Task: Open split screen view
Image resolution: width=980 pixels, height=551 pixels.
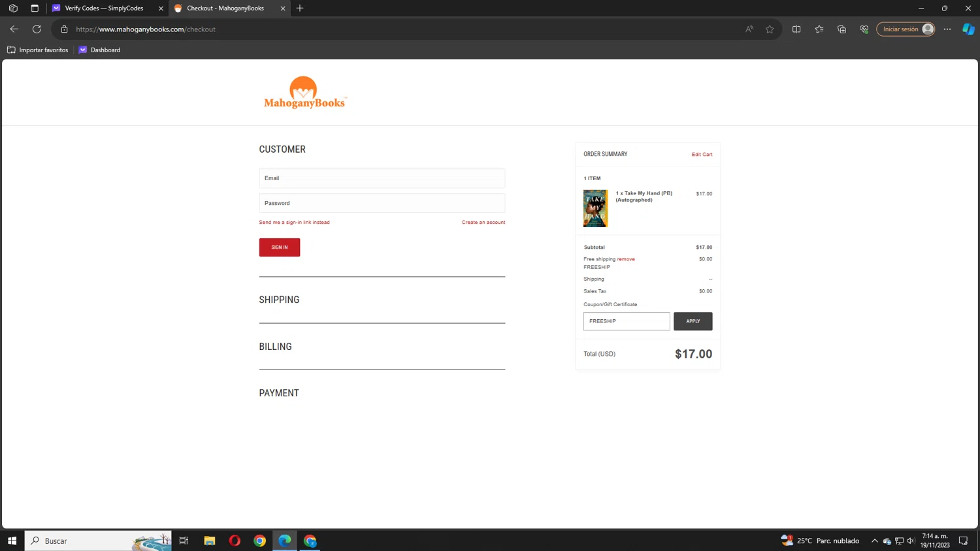Action: [x=796, y=29]
